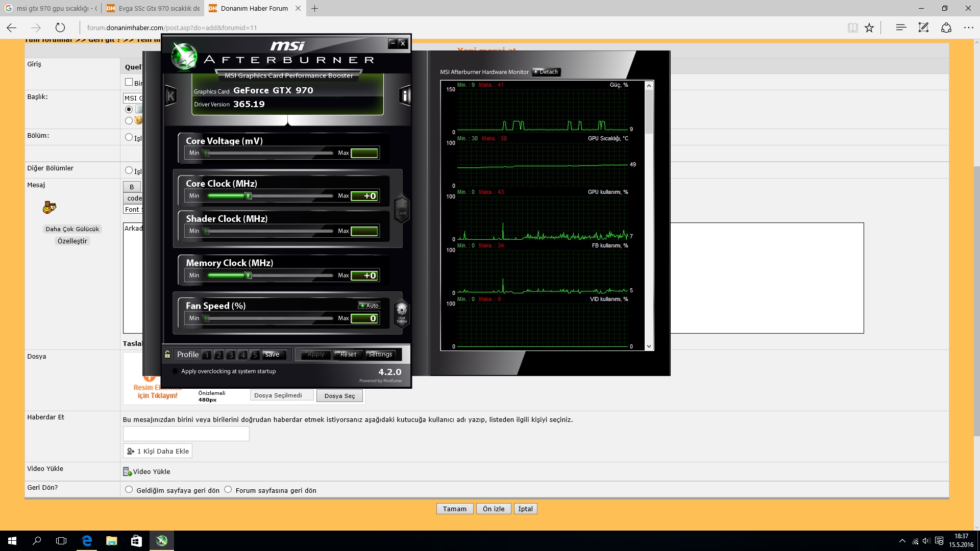Click the Memory Clock slider handle
The width and height of the screenshot is (980, 551).
coord(249,275)
